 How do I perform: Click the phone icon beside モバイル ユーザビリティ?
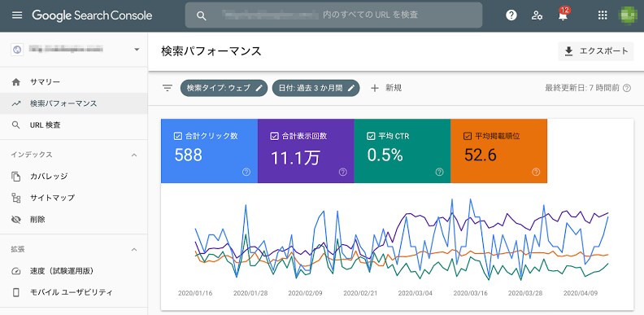point(16,292)
